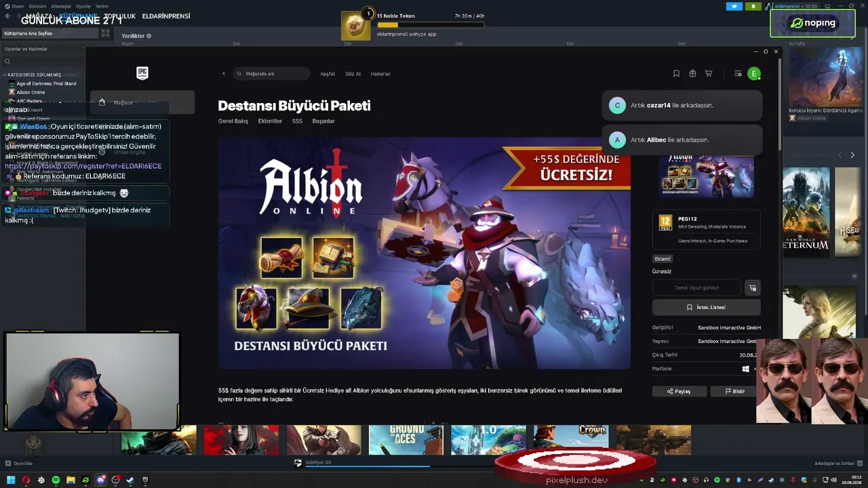Click the Epic Games logo
Viewport: 868px width, 488px height.
[142, 73]
